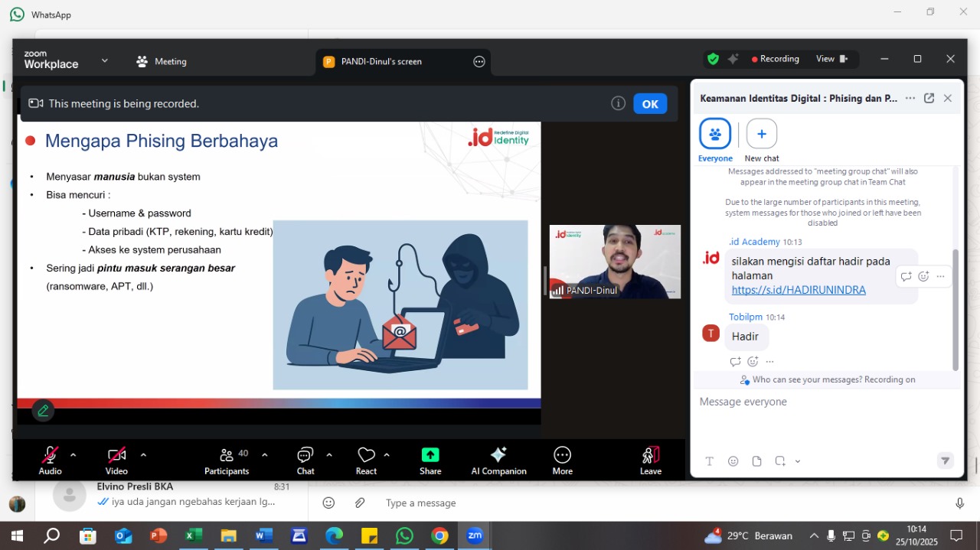Open the AI Companion sparkle icon
This screenshot has width=980, height=550.
point(498,455)
